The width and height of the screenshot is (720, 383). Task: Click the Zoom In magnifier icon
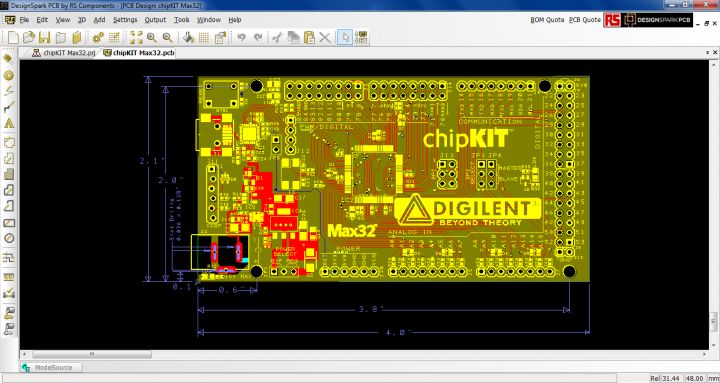click(x=152, y=37)
